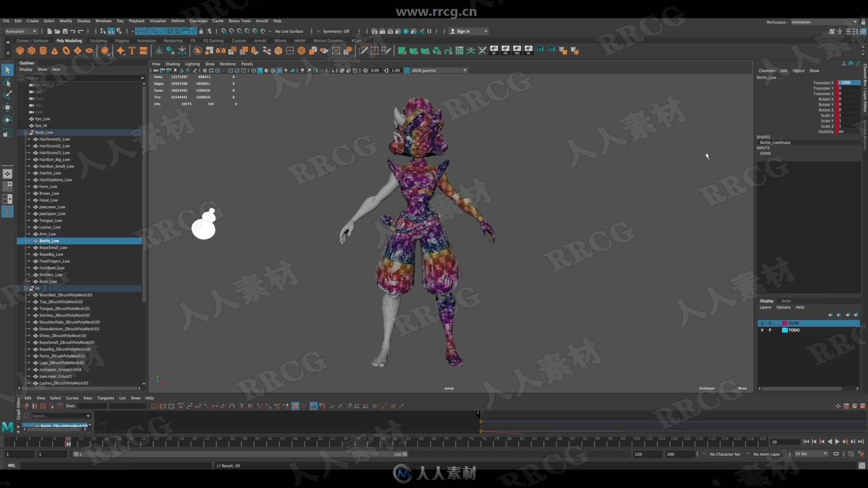Click the SVG import shelf icon
The height and width of the screenshot is (488, 868).
click(x=143, y=51)
